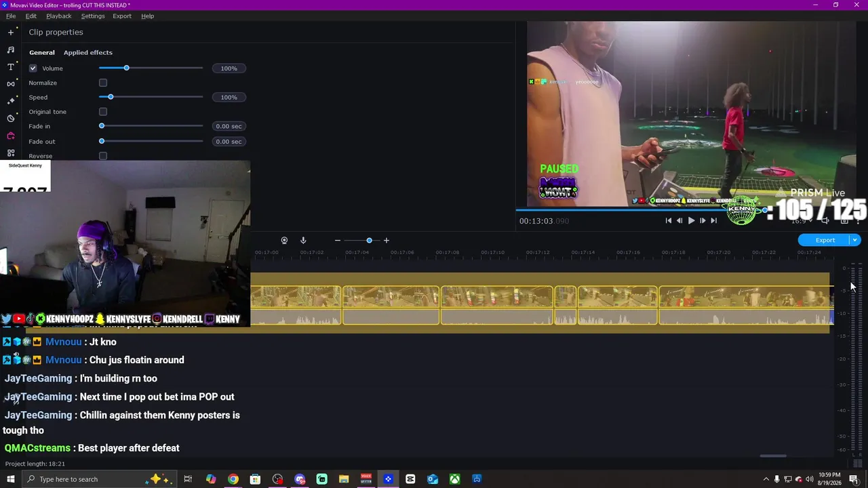This screenshot has height=488, width=868.
Task: Uncheck the Volume checkbox
Action: click(x=33, y=68)
